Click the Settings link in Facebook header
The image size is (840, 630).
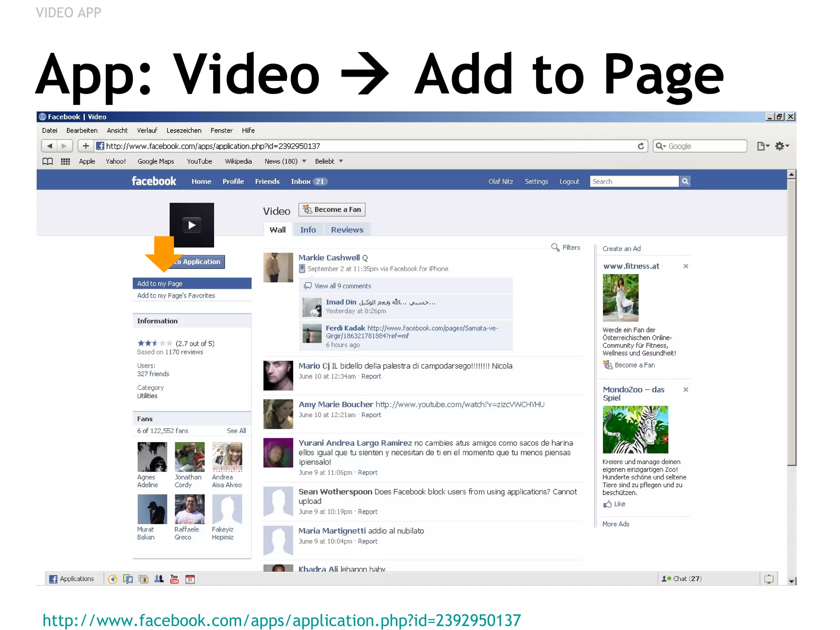[536, 181]
